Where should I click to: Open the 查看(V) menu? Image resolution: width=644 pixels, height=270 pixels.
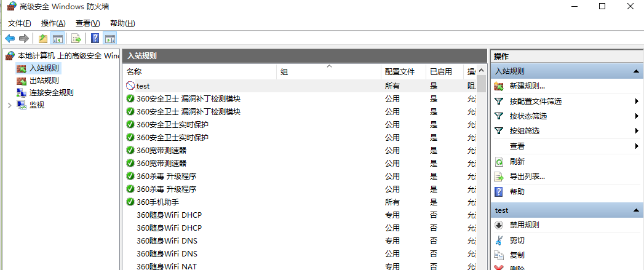click(x=88, y=23)
